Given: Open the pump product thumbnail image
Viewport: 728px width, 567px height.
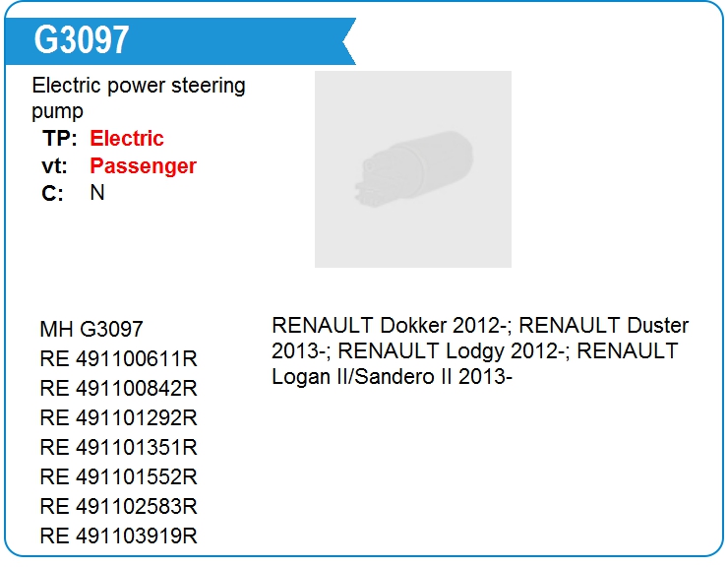Looking at the screenshot, I should 413,169.
